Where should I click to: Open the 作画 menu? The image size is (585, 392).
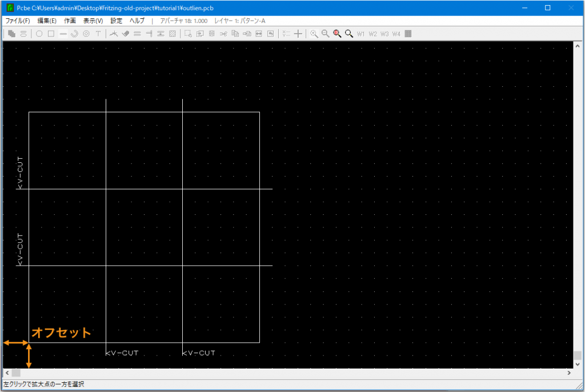(x=70, y=21)
